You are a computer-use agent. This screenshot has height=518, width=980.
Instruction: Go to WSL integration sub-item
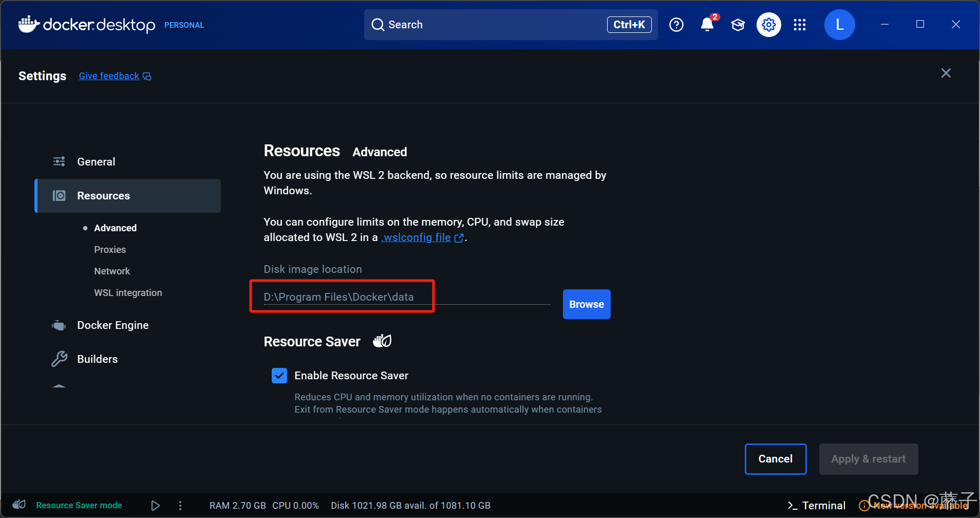[x=128, y=293]
